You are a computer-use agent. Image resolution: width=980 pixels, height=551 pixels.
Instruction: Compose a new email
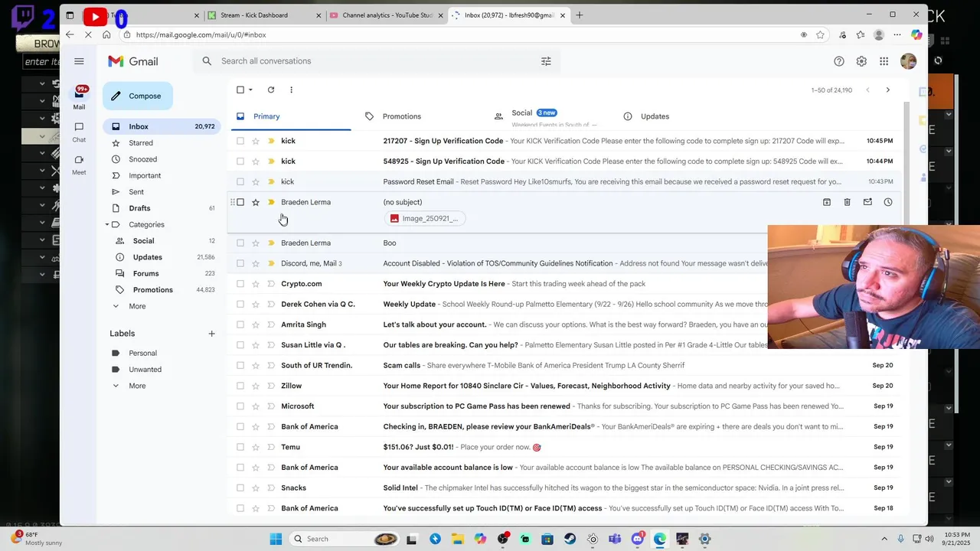point(138,96)
